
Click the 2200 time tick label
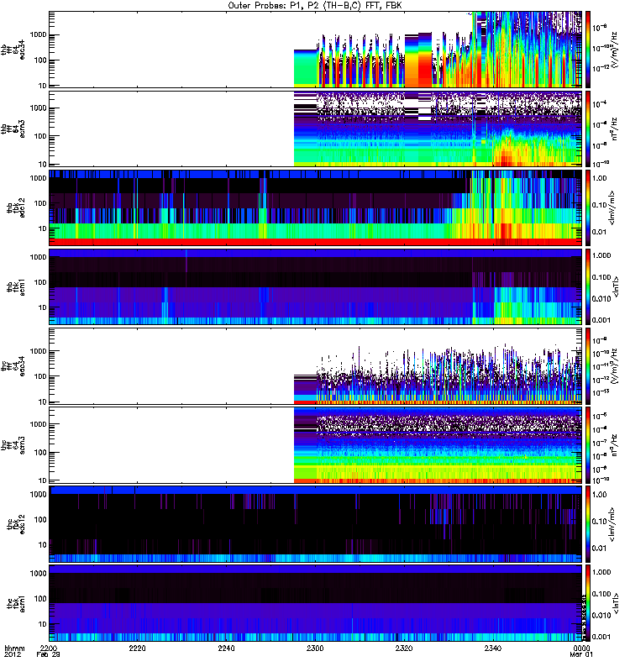pyautogui.click(x=50, y=649)
